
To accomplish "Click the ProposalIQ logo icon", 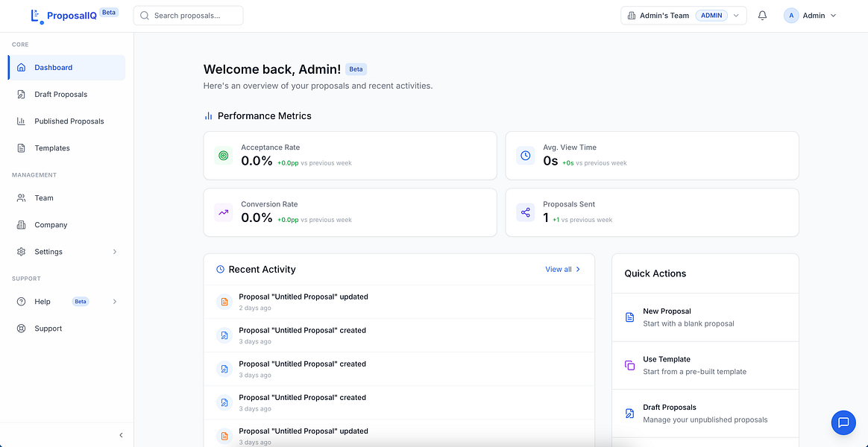I will tap(37, 16).
